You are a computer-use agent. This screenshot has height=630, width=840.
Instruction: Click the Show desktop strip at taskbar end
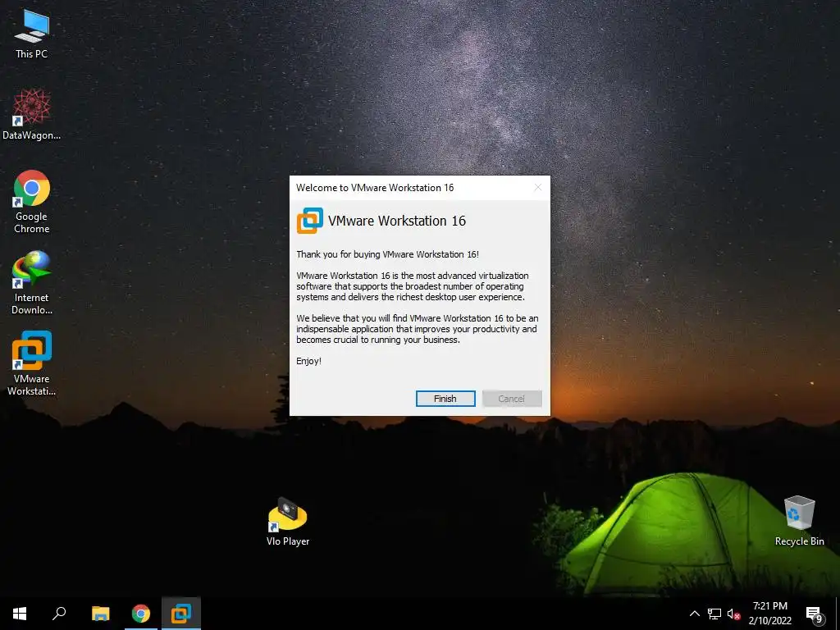coord(838,614)
